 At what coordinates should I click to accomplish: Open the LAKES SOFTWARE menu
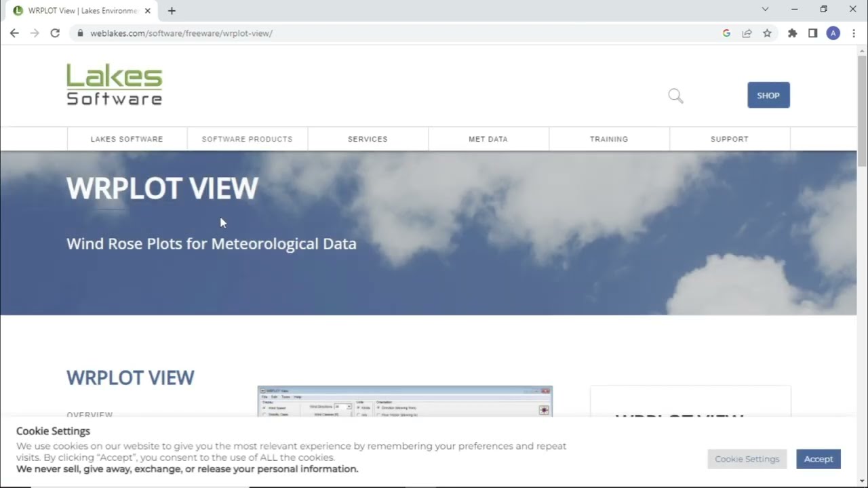tap(127, 139)
